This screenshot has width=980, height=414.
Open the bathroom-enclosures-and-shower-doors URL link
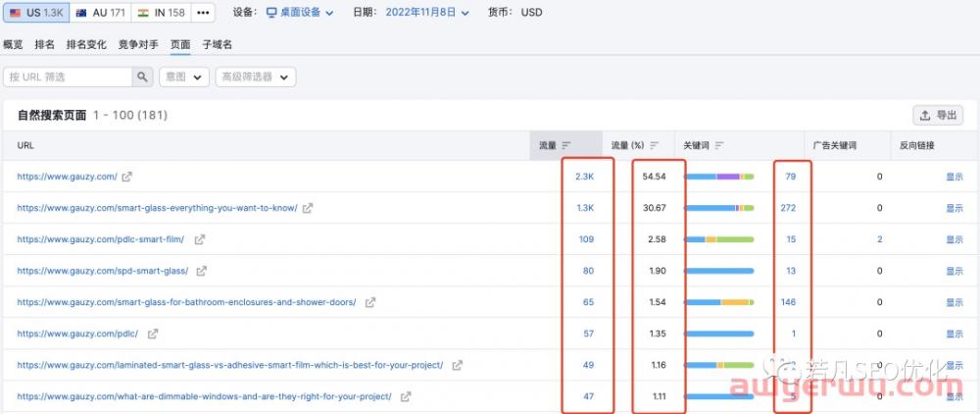[x=186, y=302]
